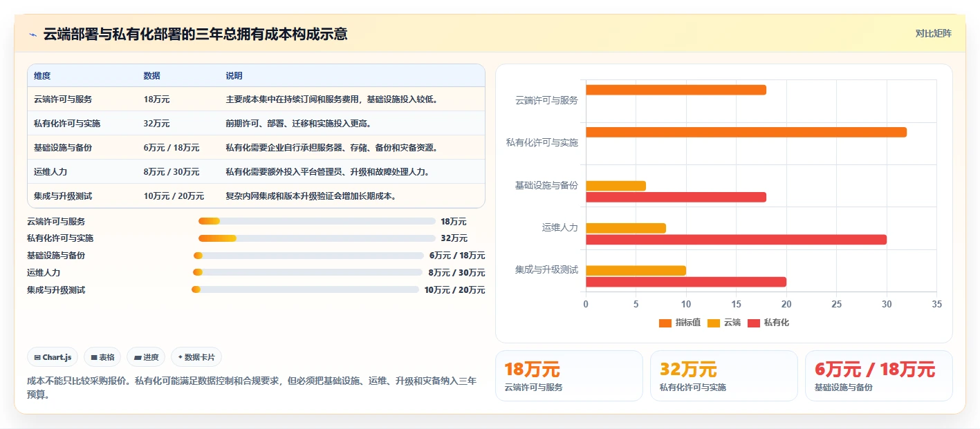Image resolution: width=980 pixels, height=429 pixels.
Task: Click the 云端许可与服务 progress bar
Action: point(317,221)
